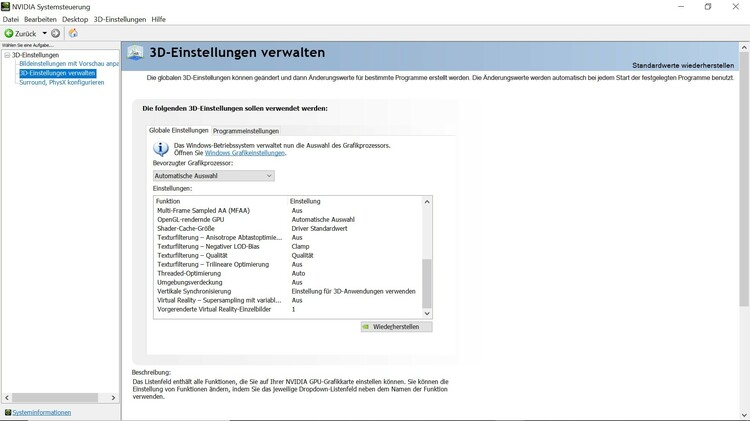Click the Driver Standardwert setting value
Screen dimensions: 750x421
[x=320, y=229]
